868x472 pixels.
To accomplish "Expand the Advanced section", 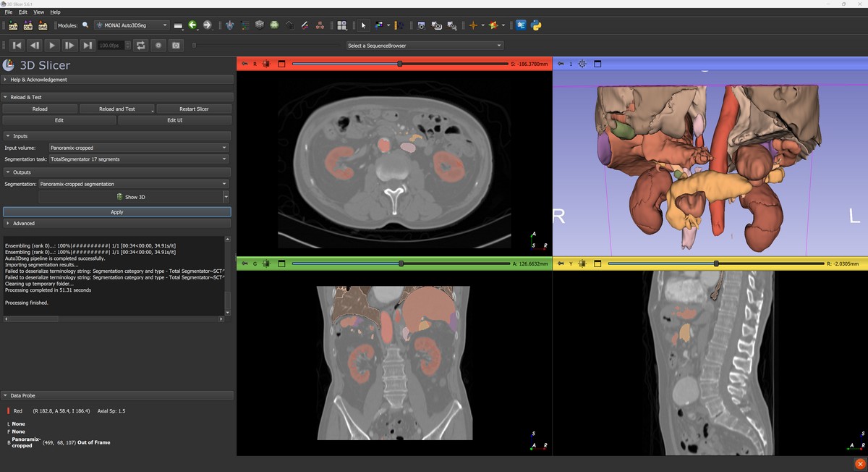I will (x=117, y=224).
